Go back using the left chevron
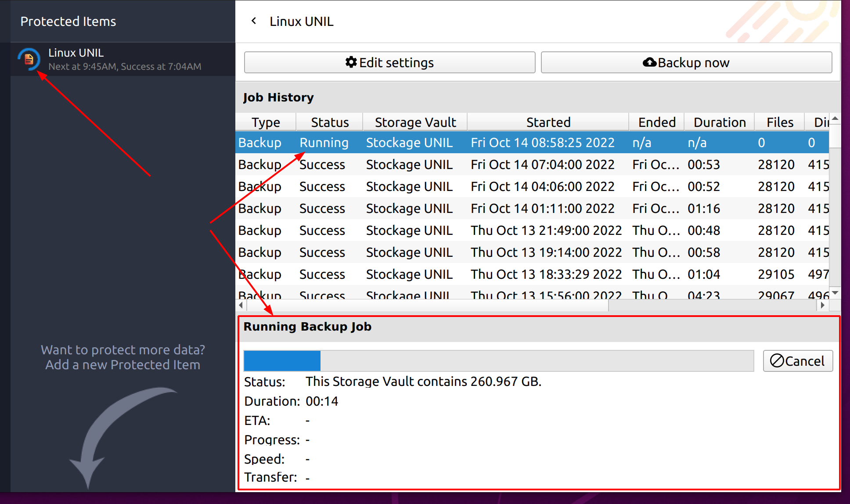The height and width of the screenshot is (504, 850). (254, 21)
